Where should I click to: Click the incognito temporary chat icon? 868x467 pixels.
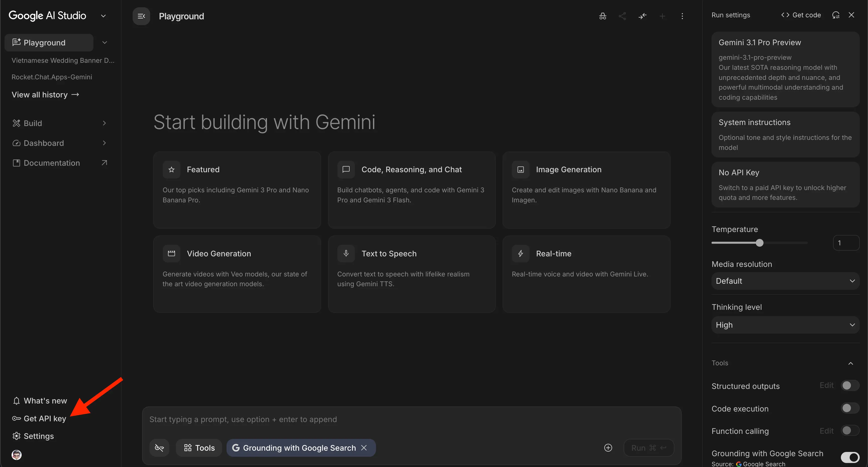click(603, 16)
